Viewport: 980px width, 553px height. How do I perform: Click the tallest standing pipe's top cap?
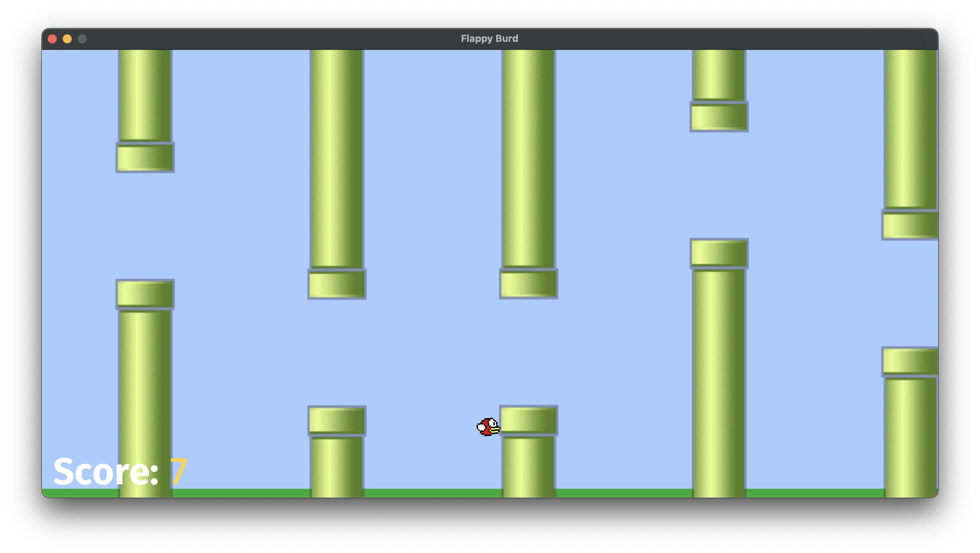click(719, 253)
